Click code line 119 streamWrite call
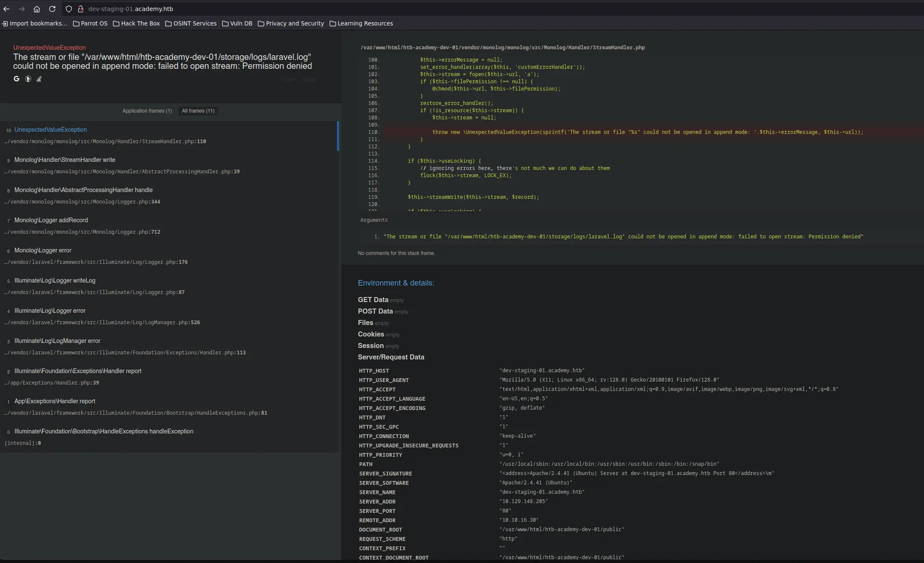 click(473, 197)
